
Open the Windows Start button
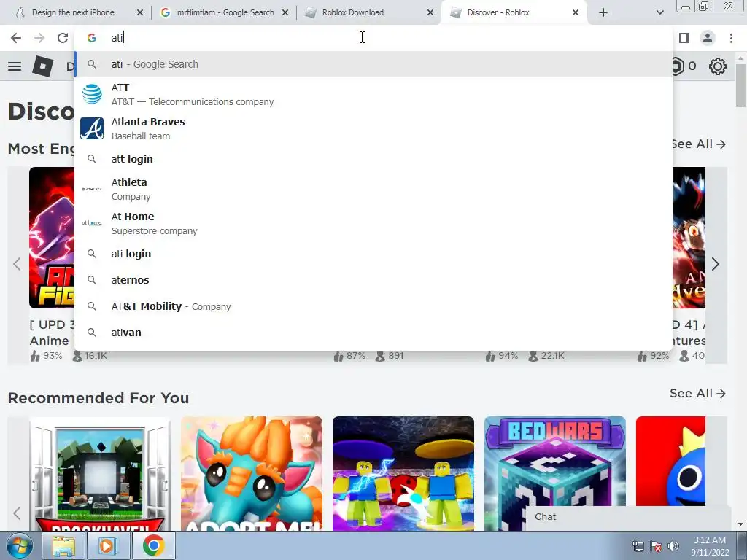point(19,545)
